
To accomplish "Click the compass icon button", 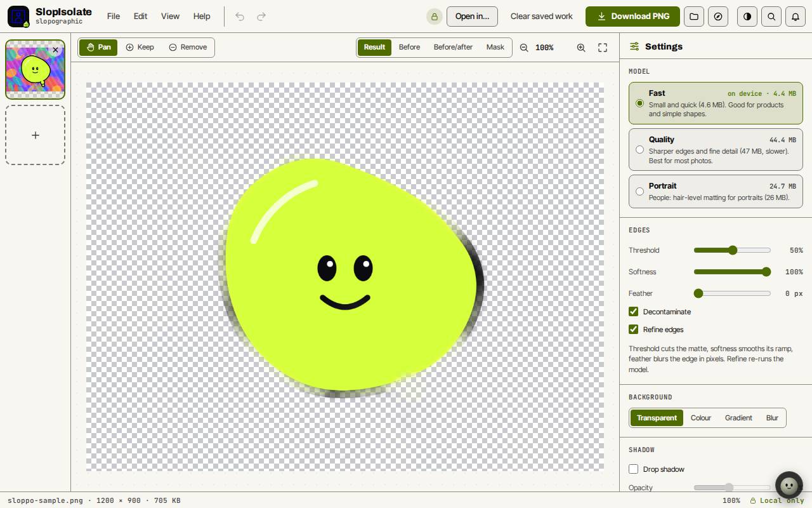I will coord(718,17).
